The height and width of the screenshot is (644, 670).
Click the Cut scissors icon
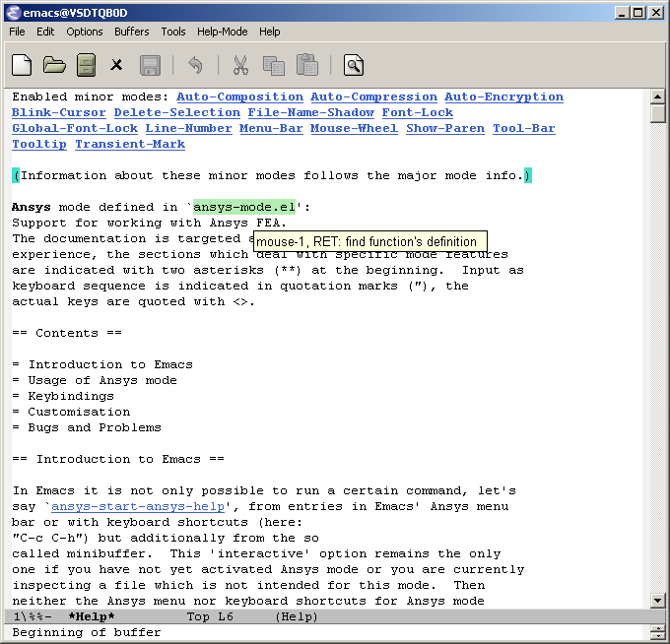coord(240,65)
